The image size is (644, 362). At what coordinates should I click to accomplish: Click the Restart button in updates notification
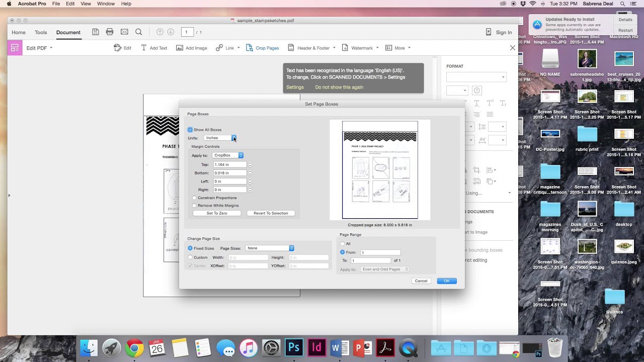click(x=625, y=30)
